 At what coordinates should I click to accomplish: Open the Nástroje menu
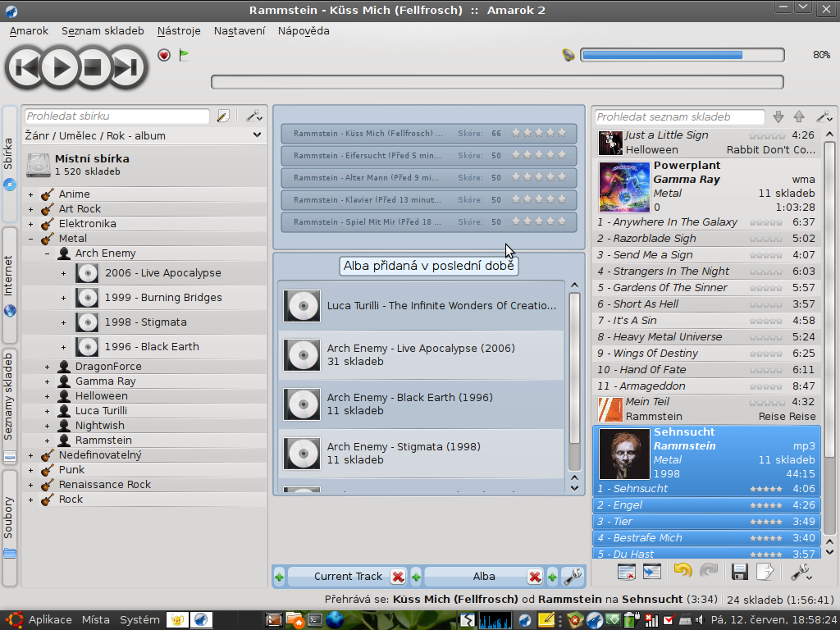tap(179, 31)
